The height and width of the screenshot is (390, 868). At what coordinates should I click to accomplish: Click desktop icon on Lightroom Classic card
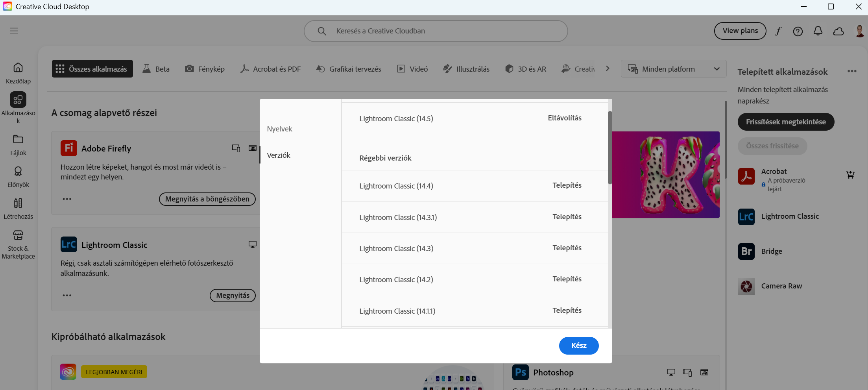253,244
